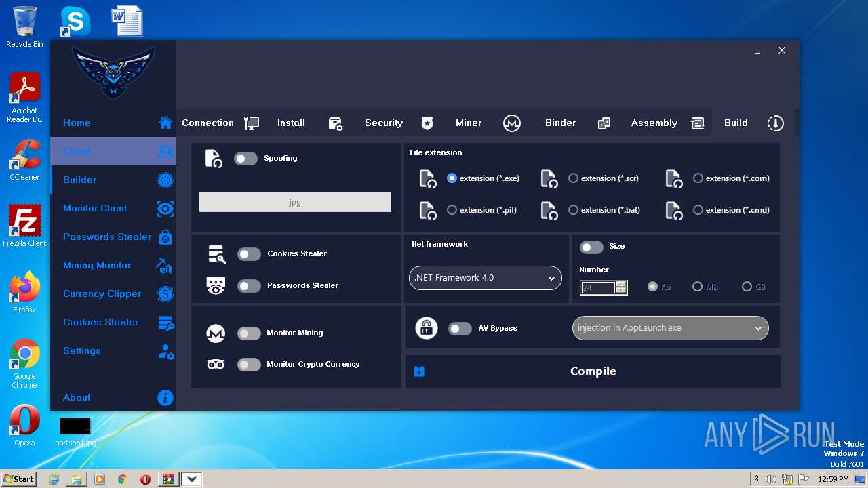Select the extension (*.pif) radio button
The width and height of the screenshot is (868, 488).
click(452, 210)
